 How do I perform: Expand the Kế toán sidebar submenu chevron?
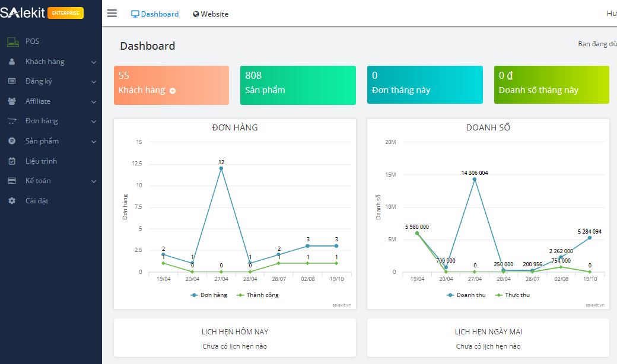(94, 181)
